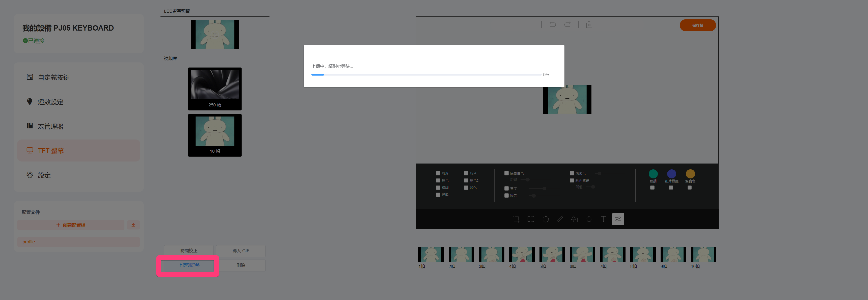Tick the 彩色濾鏡 checkbox
The height and width of the screenshot is (300, 868).
pos(572,180)
